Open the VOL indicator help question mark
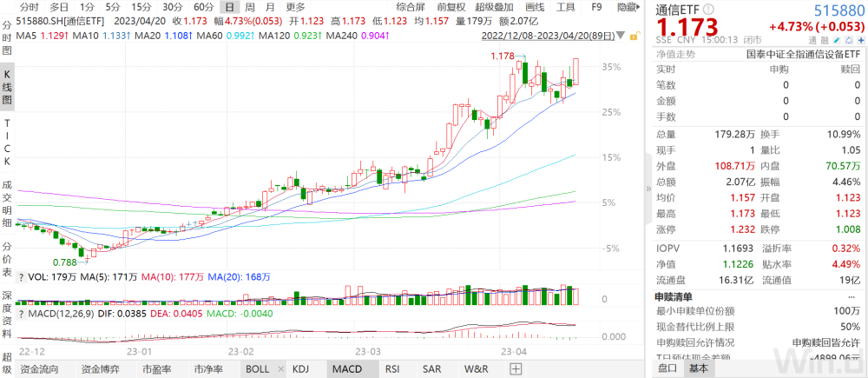Image resolution: width=868 pixels, height=378 pixels. point(21,277)
